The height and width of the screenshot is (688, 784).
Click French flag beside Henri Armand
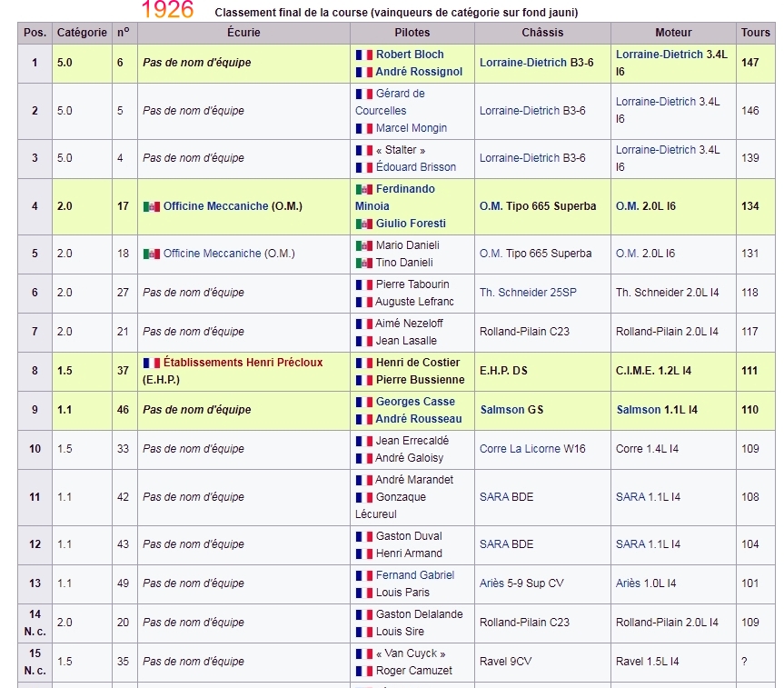coord(364,553)
